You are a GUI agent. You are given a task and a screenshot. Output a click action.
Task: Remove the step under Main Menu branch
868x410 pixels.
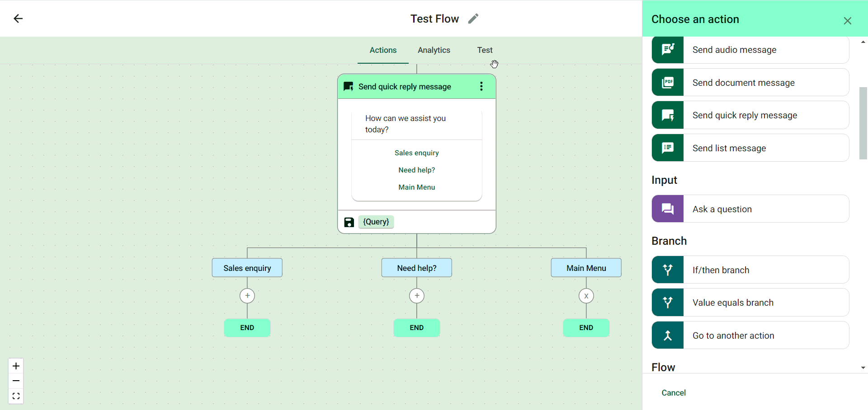(x=586, y=296)
